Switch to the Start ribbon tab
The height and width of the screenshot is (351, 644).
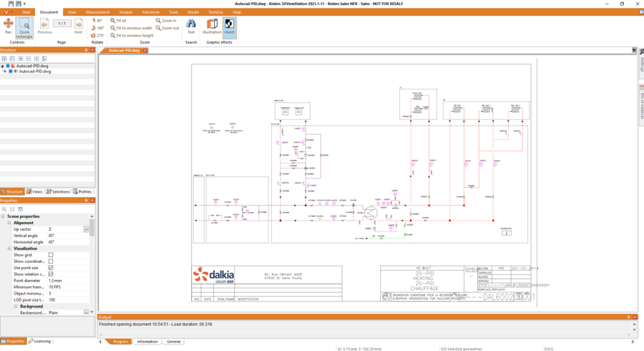(26, 12)
